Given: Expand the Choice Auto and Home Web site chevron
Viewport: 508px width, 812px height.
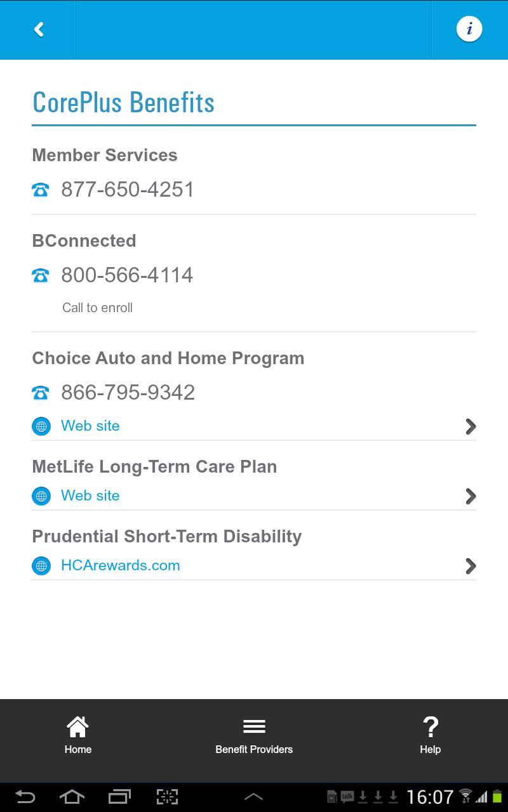Looking at the screenshot, I should point(471,426).
